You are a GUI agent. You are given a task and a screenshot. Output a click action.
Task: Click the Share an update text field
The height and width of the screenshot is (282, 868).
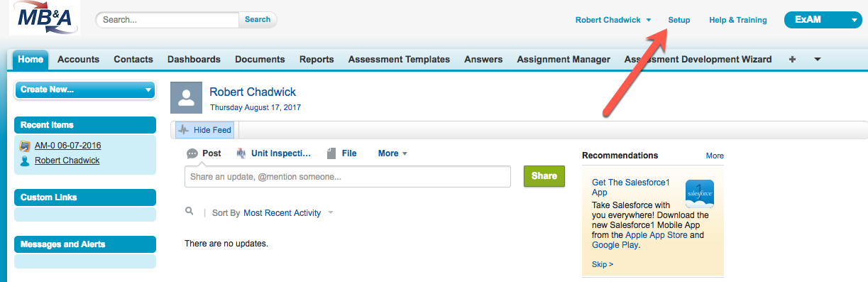(x=348, y=176)
